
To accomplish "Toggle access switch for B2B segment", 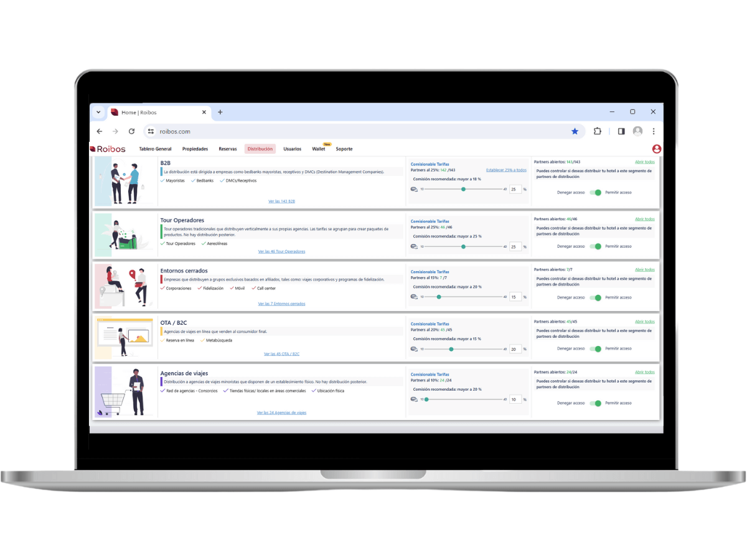I will click(x=596, y=192).
